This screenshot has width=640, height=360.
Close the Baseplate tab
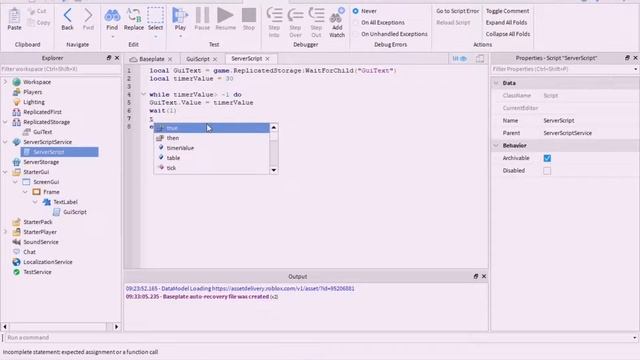click(170, 59)
